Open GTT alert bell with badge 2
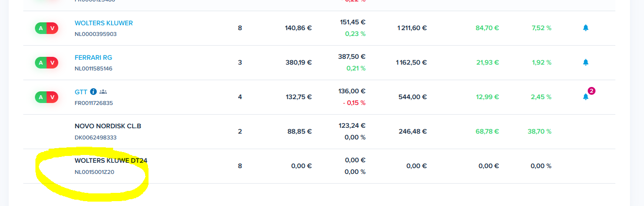Viewport: 644px width, 206px height. (x=585, y=97)
